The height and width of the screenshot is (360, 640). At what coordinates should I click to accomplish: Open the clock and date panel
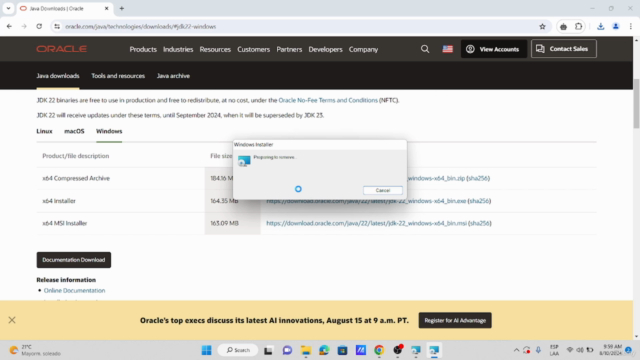611,350
